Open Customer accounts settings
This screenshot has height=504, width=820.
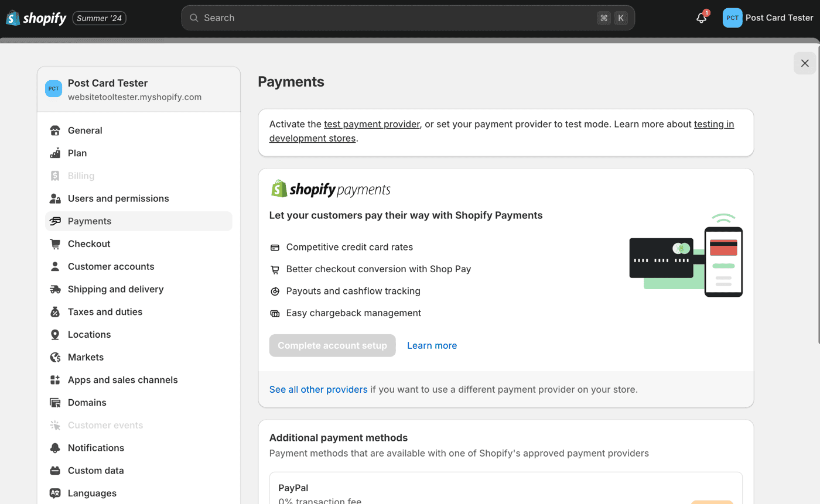coord(139,266)
